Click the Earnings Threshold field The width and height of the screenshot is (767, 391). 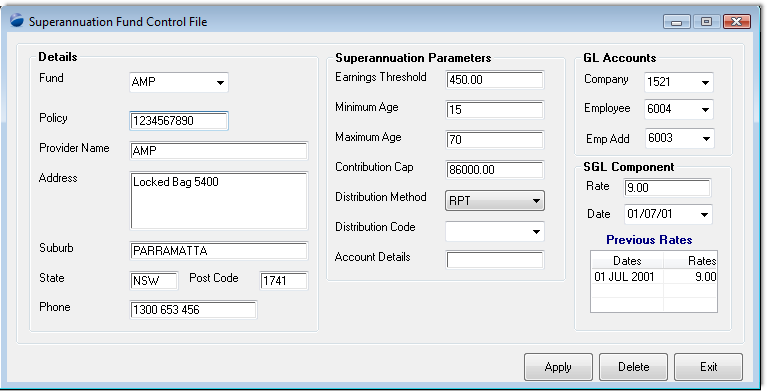495,80
